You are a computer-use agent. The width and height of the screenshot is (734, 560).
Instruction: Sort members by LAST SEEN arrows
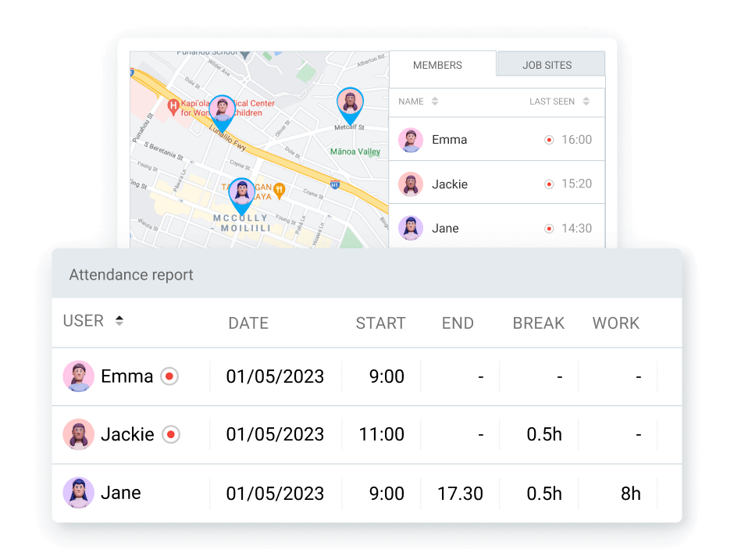click(x=586, y=102)
